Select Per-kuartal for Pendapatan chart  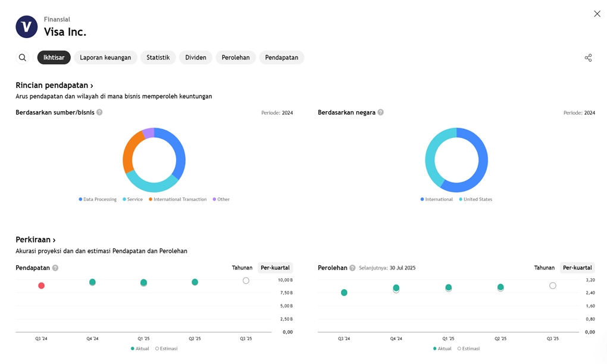tap(276, 268)
